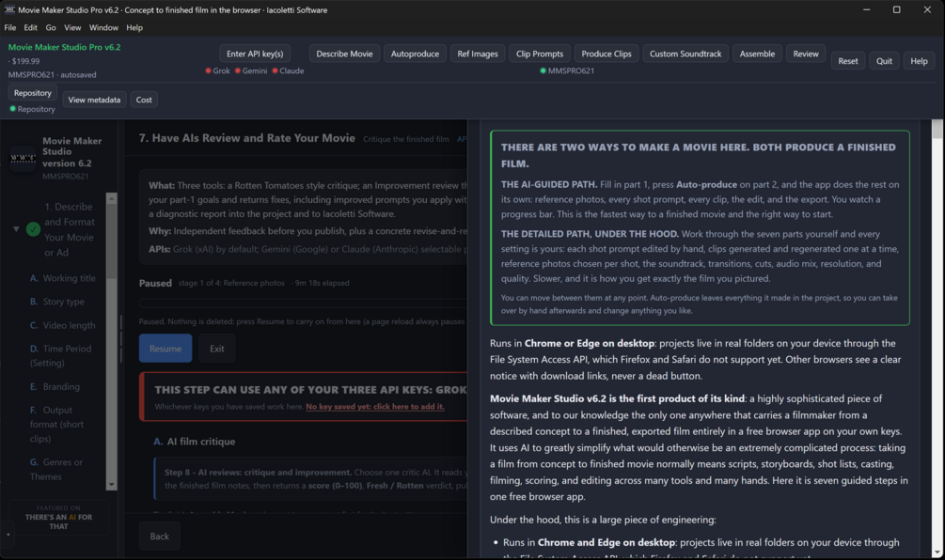Resume the paused autoproduce run

pyautogui.click(x=165, y=349)
